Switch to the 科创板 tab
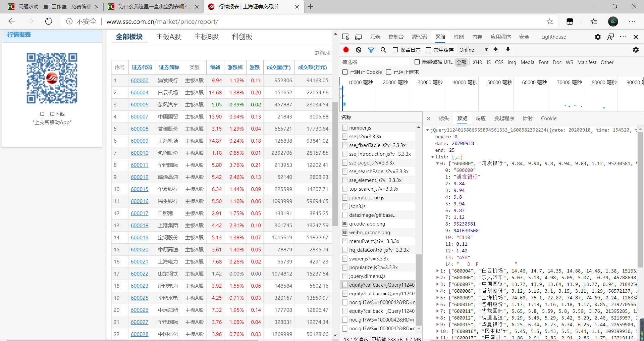Screen dimensions: 644x341 click(x=242, y=37)
